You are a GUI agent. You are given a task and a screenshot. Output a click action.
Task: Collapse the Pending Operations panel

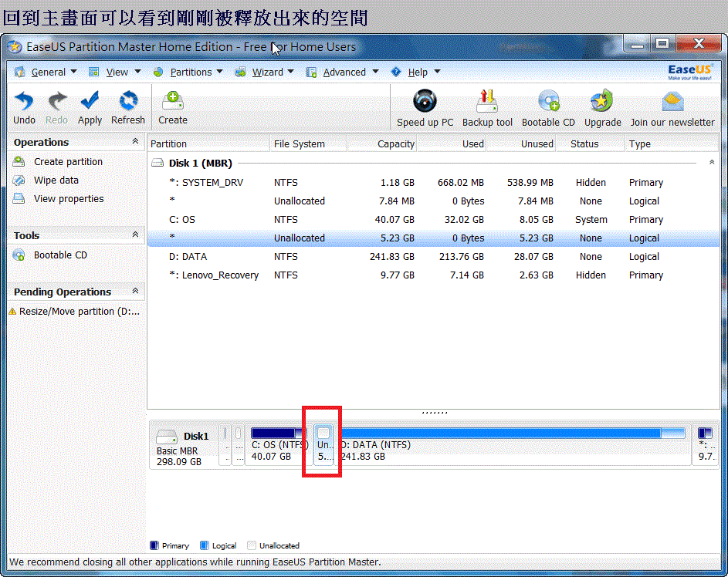(135, 291)
